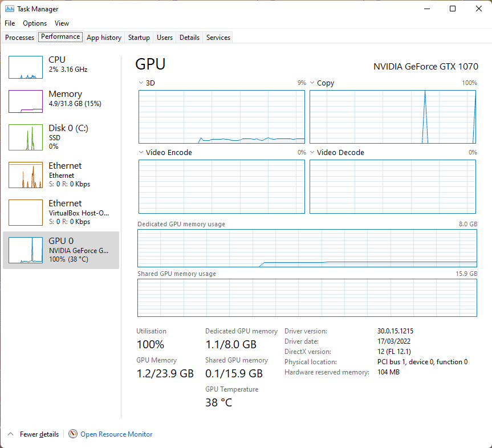Select the CPU usage mini graph

[x=26, y=67]
